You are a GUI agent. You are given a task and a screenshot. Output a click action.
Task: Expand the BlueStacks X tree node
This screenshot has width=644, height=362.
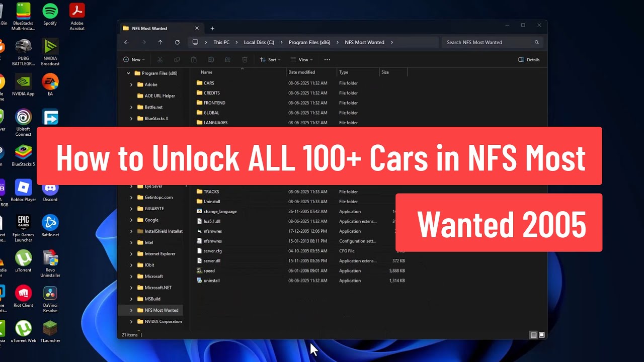click(131, 119)
